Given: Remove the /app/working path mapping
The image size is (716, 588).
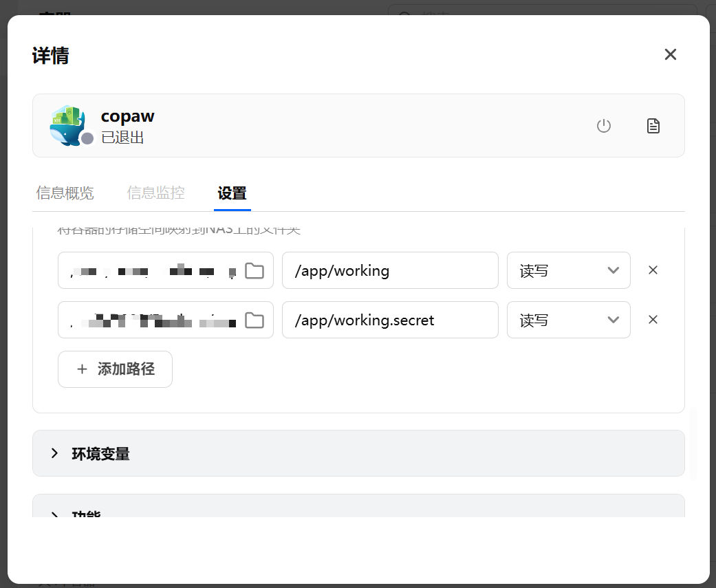Looking at the screenshot, I should click(653, 270).
